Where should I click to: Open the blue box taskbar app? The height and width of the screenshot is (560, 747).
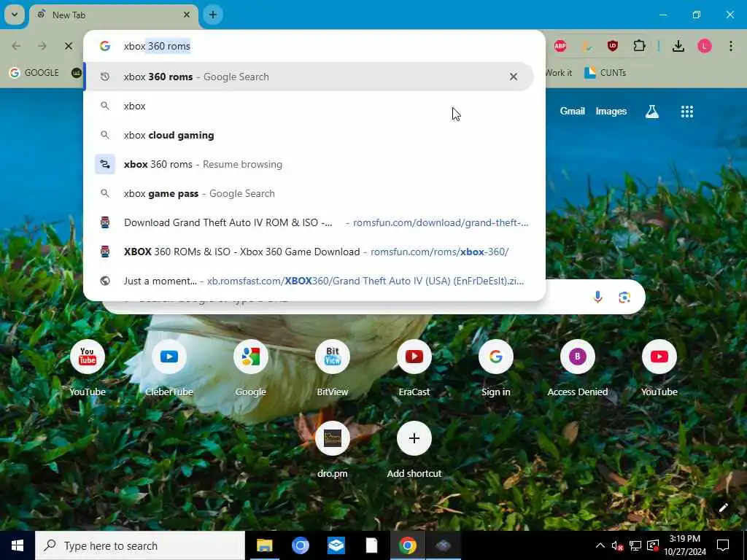coord(336,545)
